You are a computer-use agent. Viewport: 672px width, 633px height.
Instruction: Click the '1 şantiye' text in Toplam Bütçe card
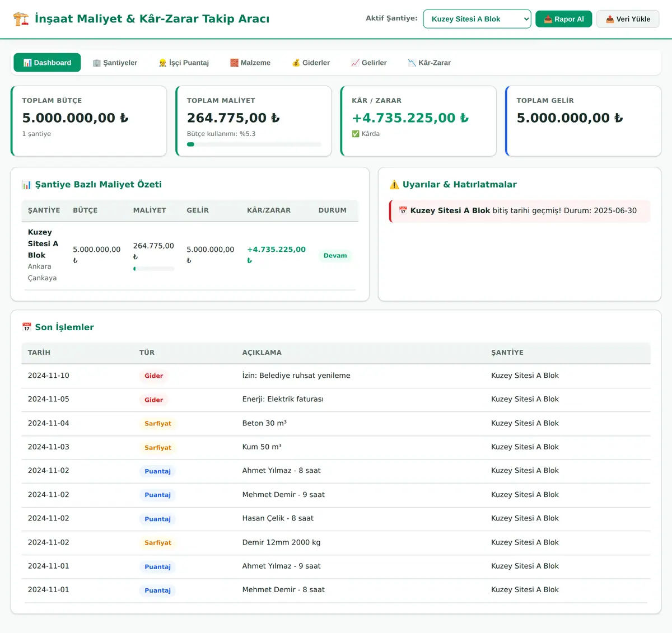pos(36,134)
